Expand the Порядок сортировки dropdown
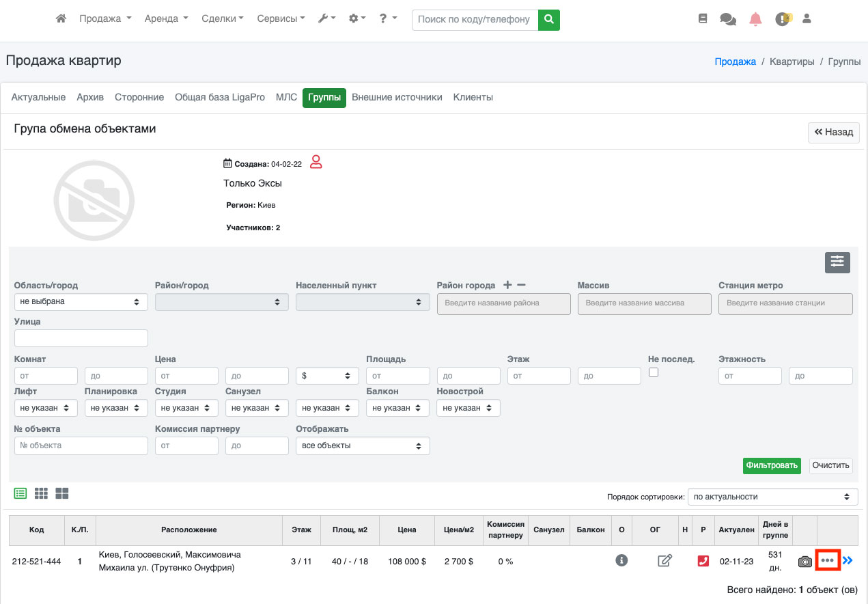 (x=772, y=497)
